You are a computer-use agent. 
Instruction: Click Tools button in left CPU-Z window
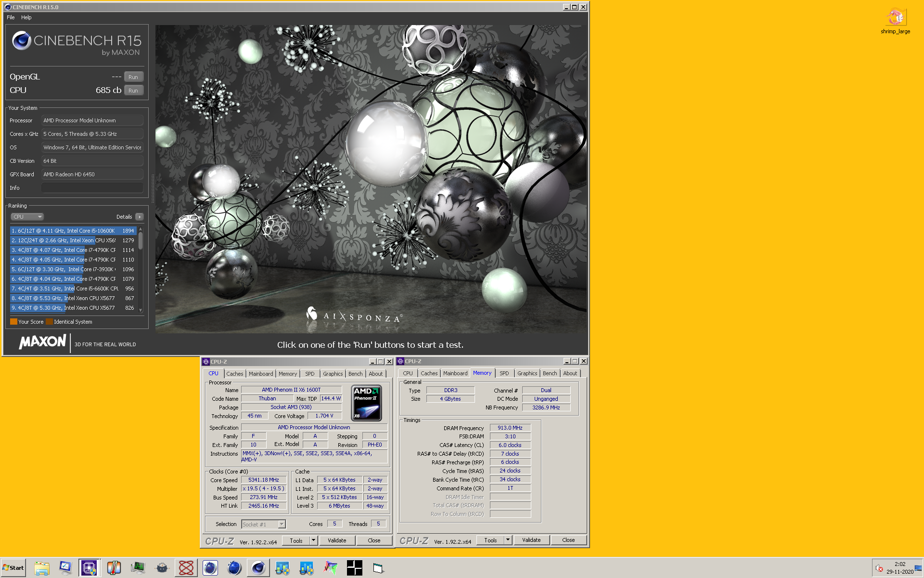point(296,540)
